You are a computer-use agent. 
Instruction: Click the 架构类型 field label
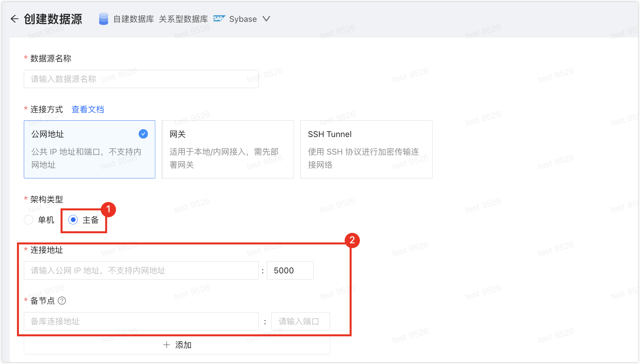click(x=47, y=199)
